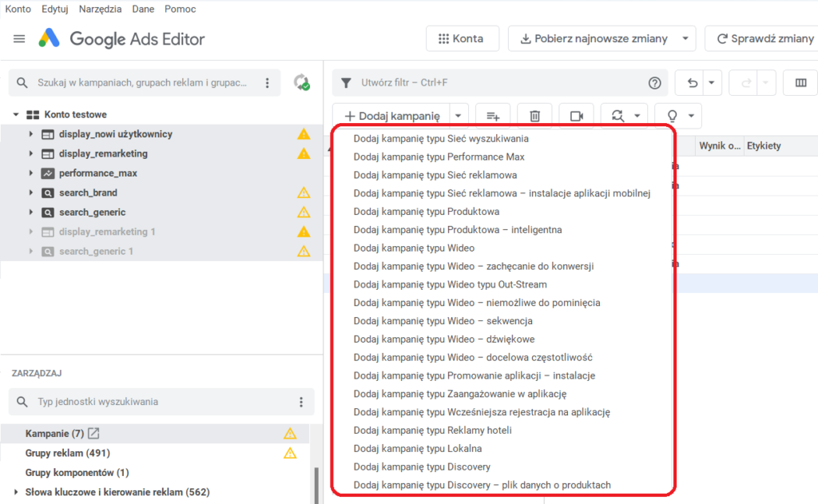
Task: Click the redo arrow icon
Action: tap(746, 82)
